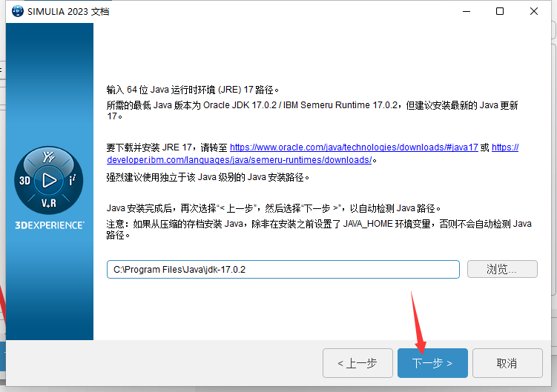
Task: Click the Java path input field
Action: (283, 269)
